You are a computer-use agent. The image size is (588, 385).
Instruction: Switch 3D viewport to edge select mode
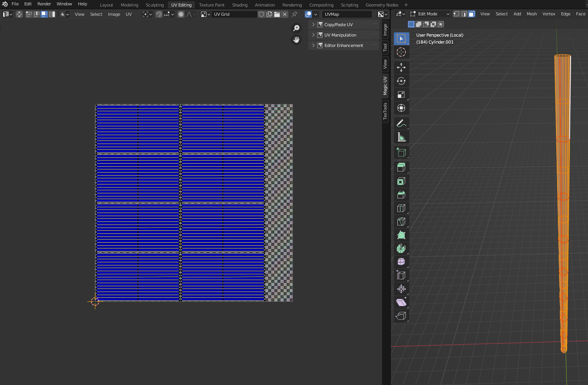(464, 14)
